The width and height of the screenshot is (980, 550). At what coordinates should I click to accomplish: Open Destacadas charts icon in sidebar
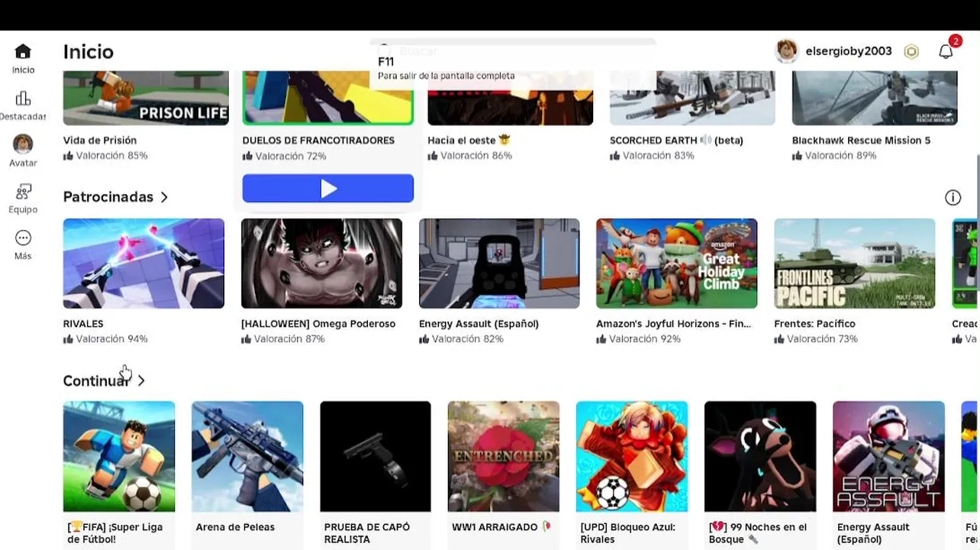click(x=23, y=99)
